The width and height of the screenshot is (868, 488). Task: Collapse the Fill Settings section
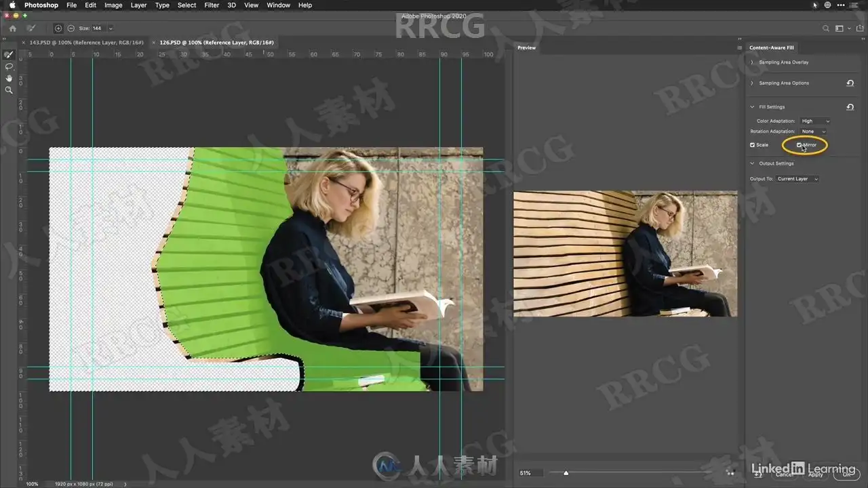[752, 107]
